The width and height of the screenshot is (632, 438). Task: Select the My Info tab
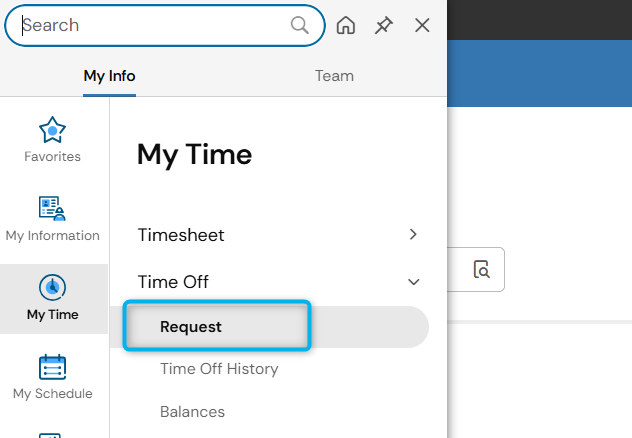(109, 76)
